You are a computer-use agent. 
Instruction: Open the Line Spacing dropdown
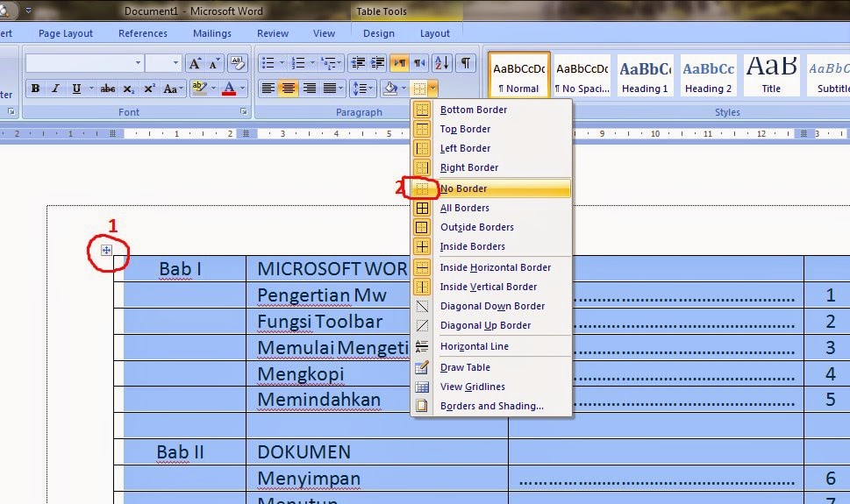(x=362, y=89)
